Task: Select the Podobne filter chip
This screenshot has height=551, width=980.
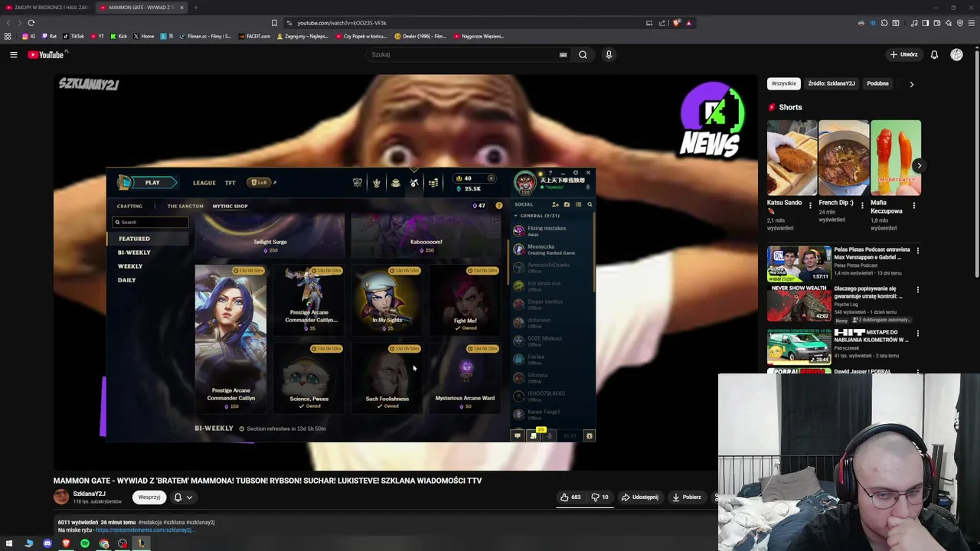Action: (x=877, y=83)
